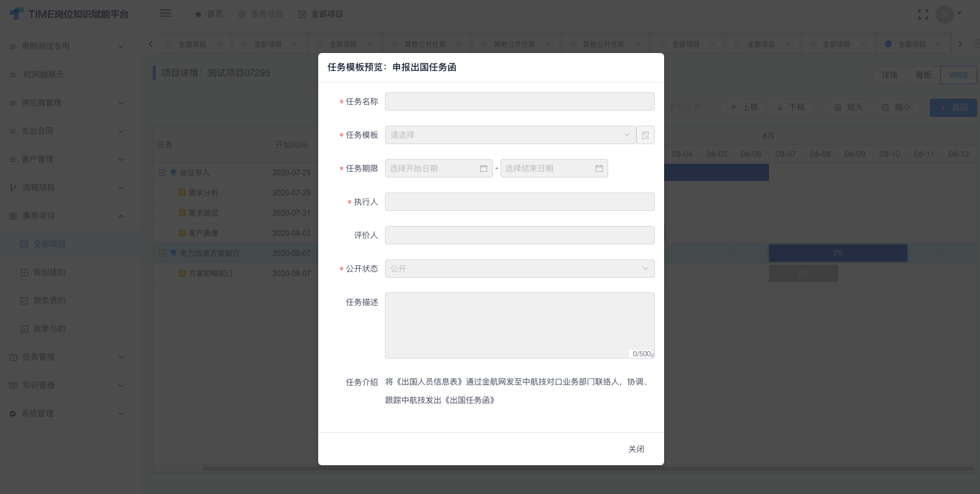Close the active 全部项目 tab
The height and width of the screenshot is (494, 980).
pyautogui.click(x=938, y=44)
